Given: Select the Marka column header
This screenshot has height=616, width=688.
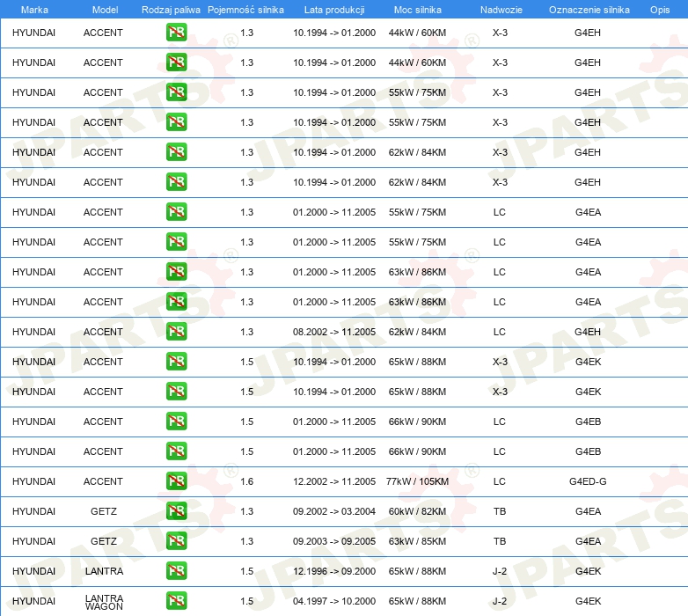Looking at the screenshot, I should click(34, 10).
